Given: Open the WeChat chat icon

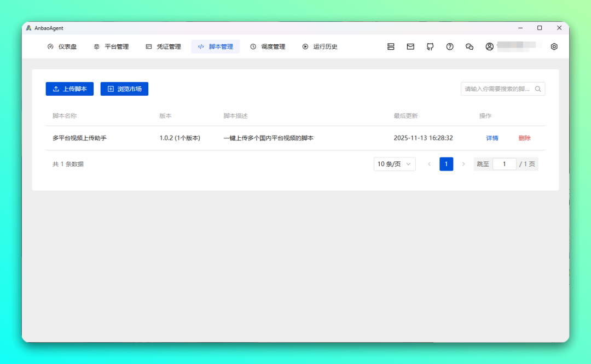Looking at the screenshot, I should tap(470, 47).
